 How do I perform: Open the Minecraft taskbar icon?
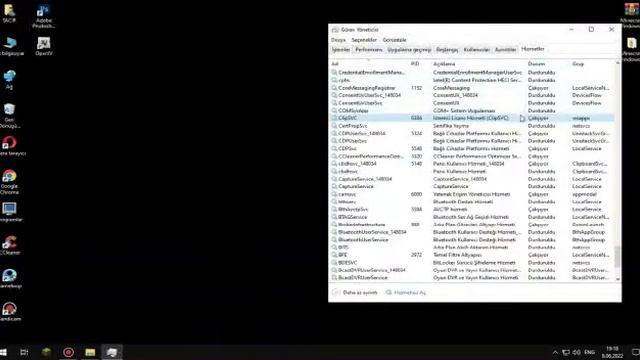point(46,352)
